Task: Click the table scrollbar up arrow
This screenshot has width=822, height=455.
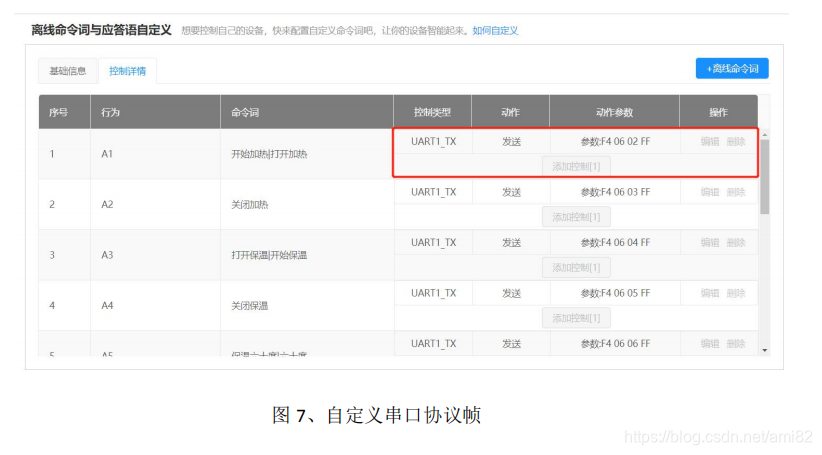Action: [765, 135]
